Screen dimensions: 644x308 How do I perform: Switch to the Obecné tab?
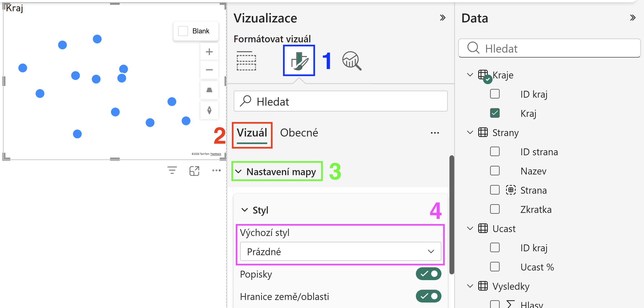tap(299, 133)
